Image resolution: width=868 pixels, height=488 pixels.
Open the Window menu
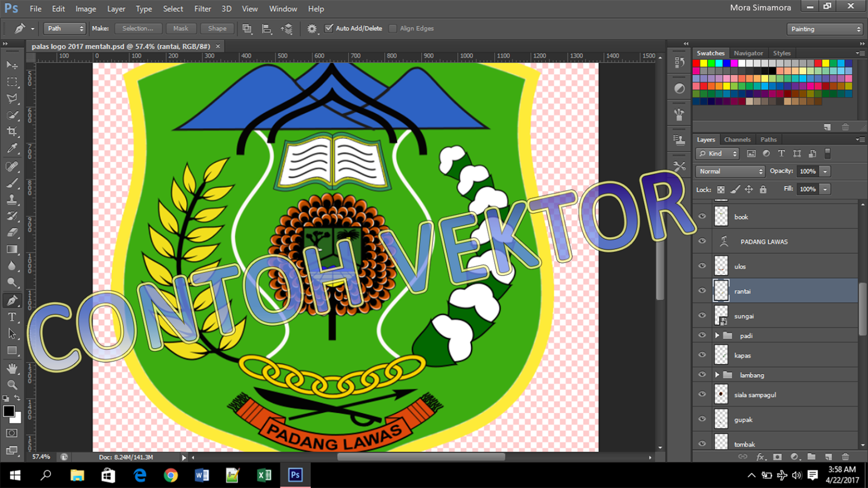[x=283, y=9]
